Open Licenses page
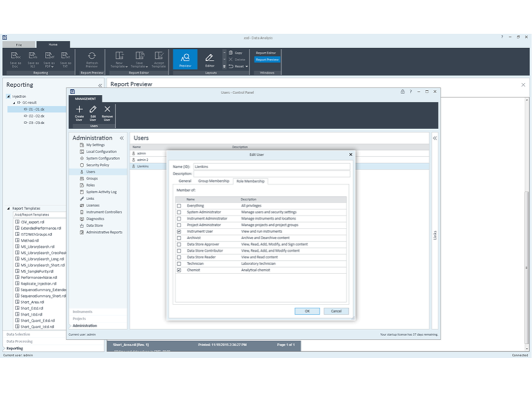This screenshot has width=532, height=393. 93,205
